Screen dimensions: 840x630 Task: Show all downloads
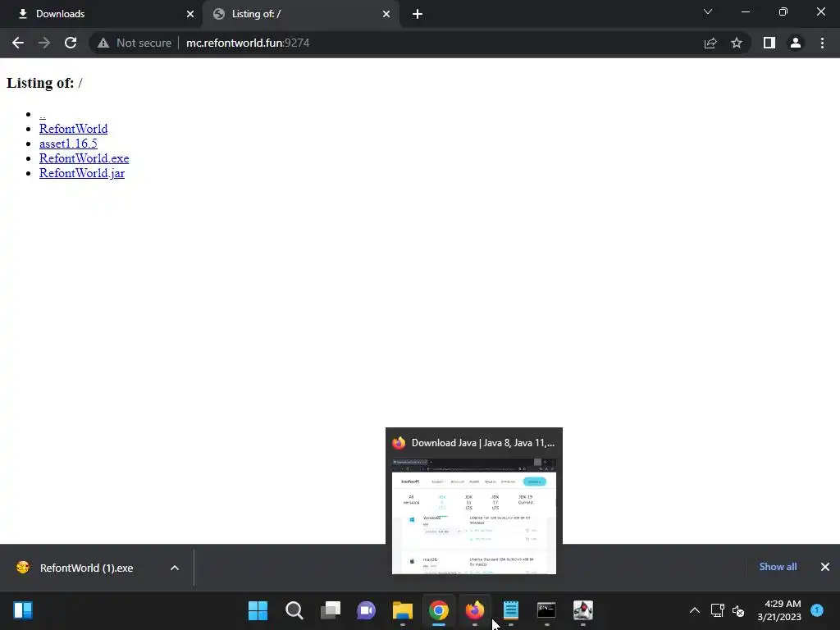[x=778, y=567]
